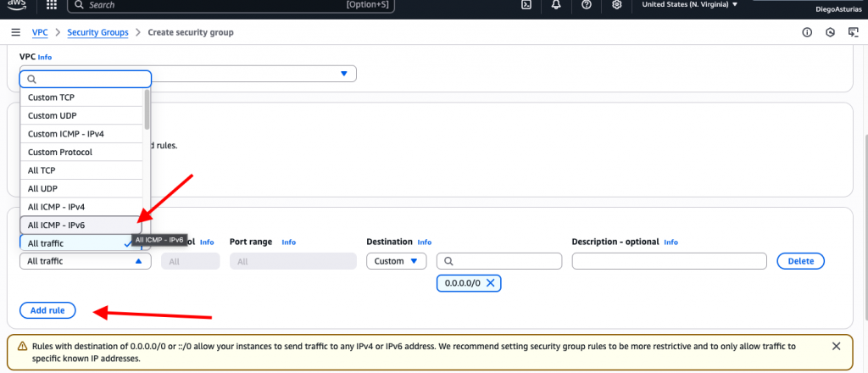Delete the outbound rule
The image size is (868, 373).
click(x=800, y=261)
